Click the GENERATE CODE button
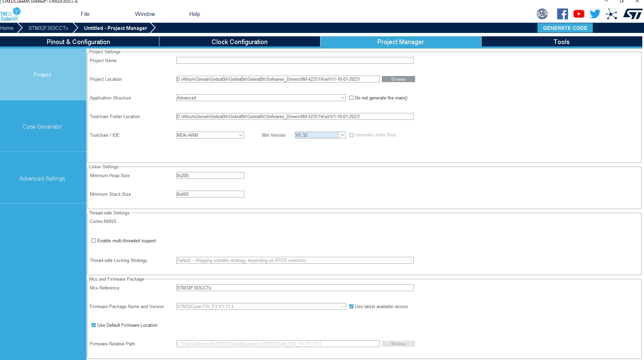The height and width of the screenshot is (360, 644). (x=565, y=28)
